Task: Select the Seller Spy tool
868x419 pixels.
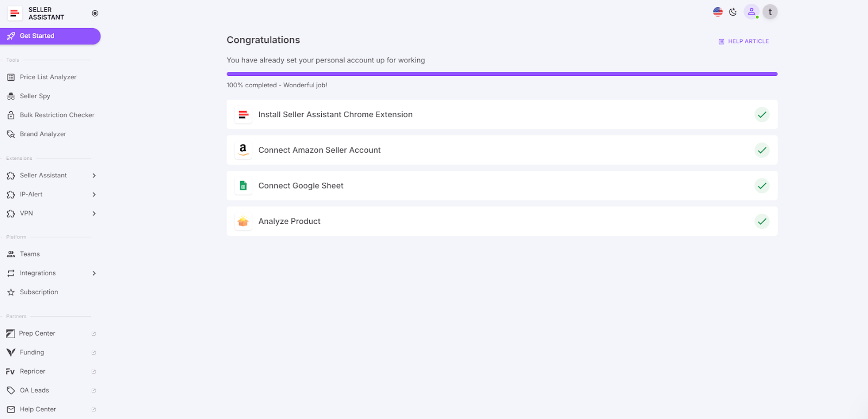Action: click(x=35, y=96)
